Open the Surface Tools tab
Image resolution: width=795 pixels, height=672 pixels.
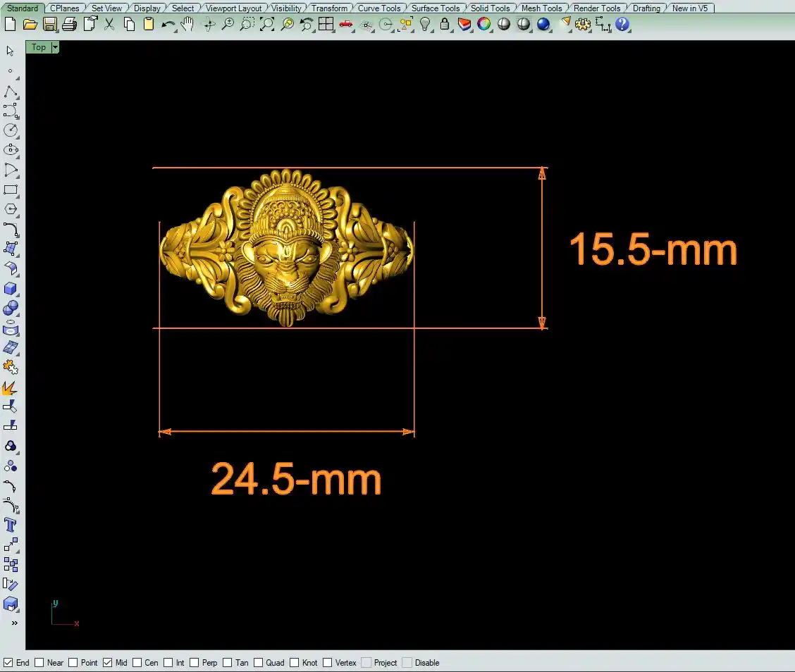tap(435, 8)
